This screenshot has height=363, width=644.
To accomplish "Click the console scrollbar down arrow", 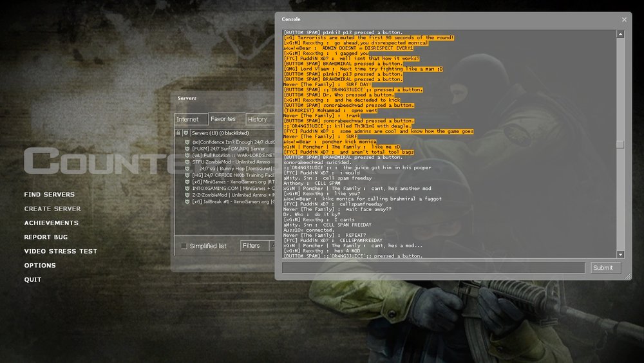I will [620, 255].
